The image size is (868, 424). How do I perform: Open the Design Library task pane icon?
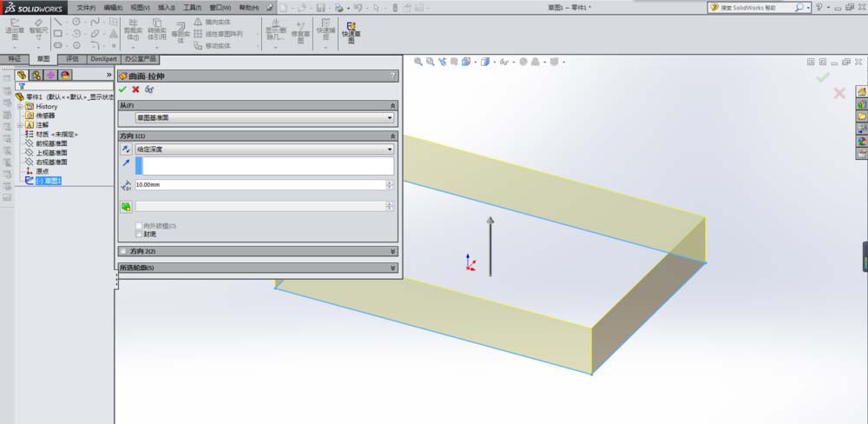click(862, 103)
